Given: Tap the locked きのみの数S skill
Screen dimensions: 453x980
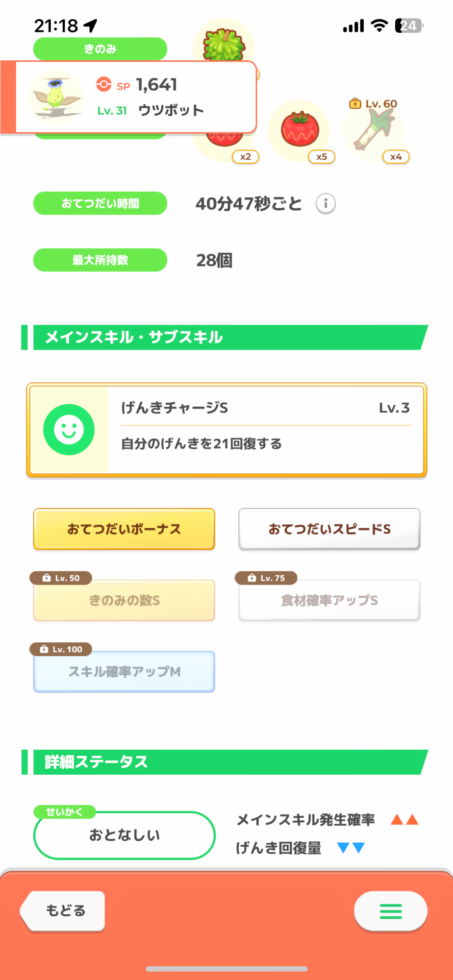Looking at the screenshot, I should pyautogui.click(x=124, y=600).
